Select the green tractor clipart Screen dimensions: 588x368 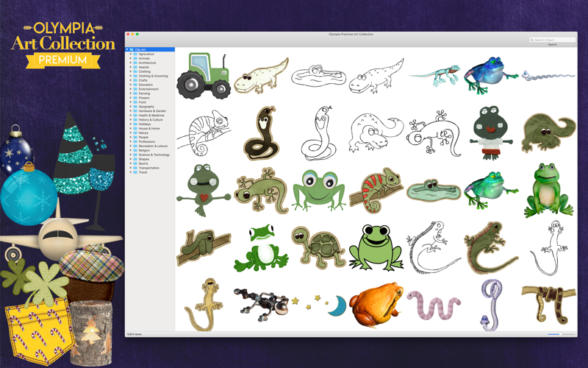tap(204, 76)
